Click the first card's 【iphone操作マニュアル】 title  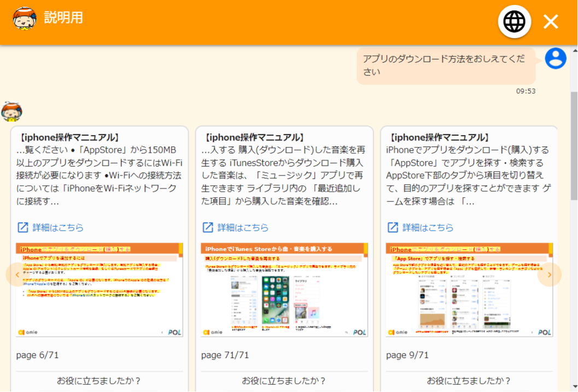68,138
